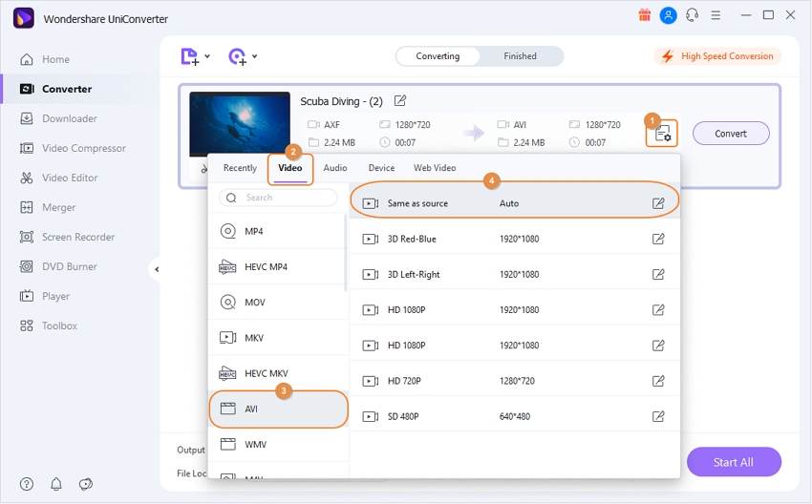Screen dimensions: 812x504
Task: Select the Video format tab
Action: coord(290,168)
